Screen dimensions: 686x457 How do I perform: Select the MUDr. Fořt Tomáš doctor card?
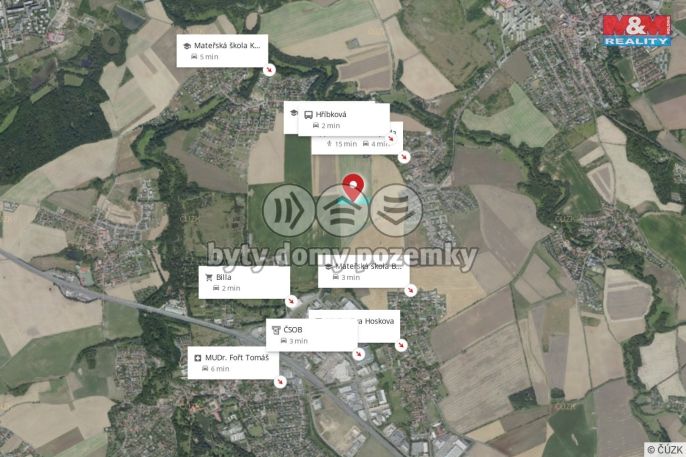[x=233, y=363]
